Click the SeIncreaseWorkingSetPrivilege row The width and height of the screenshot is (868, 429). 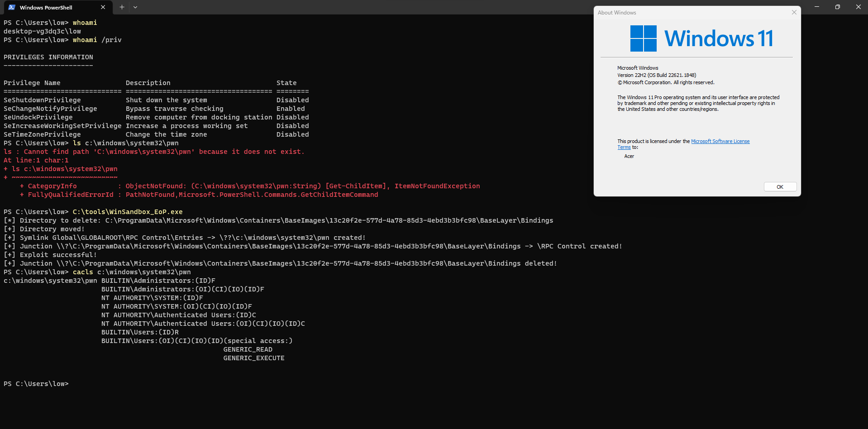click(x=156, y=126)
